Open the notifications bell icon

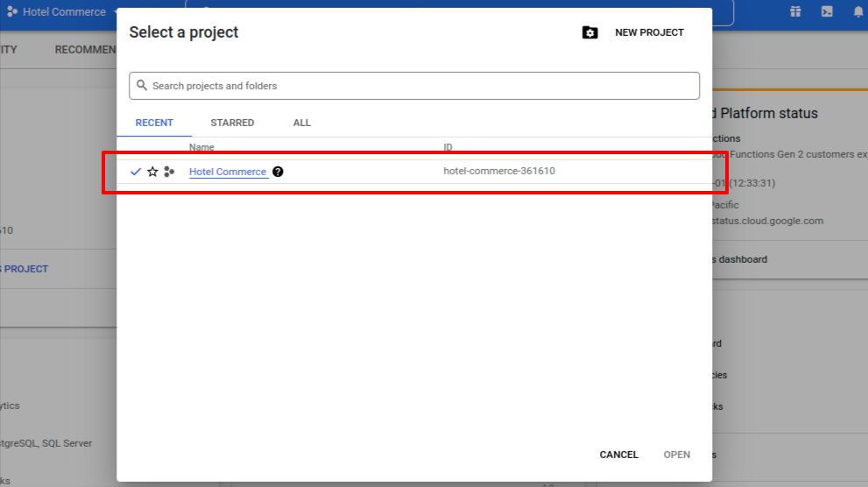(858, 11)
